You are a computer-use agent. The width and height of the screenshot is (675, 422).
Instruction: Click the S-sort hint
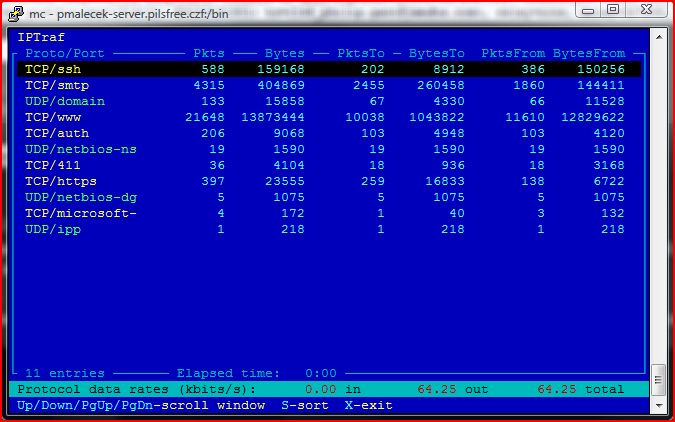pos(305,406)
